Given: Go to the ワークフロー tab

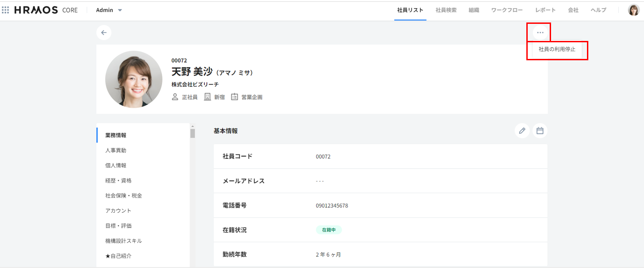Looking at the screenshot, I should point(507,10).
